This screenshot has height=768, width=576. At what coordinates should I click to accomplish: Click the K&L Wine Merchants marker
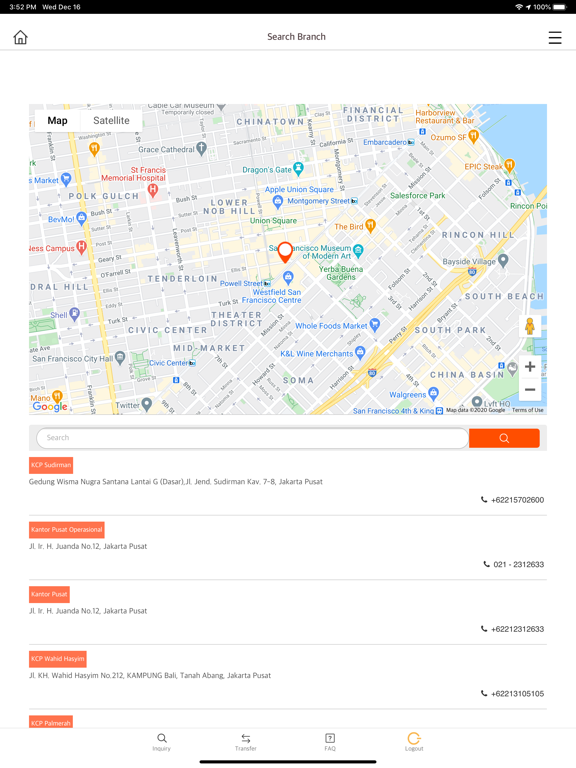[360, 352]
